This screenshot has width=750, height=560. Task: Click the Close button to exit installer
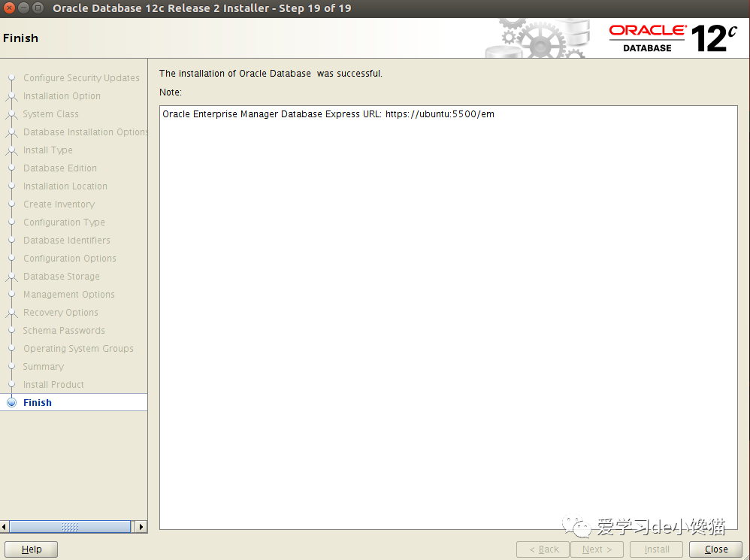(715, 549)
